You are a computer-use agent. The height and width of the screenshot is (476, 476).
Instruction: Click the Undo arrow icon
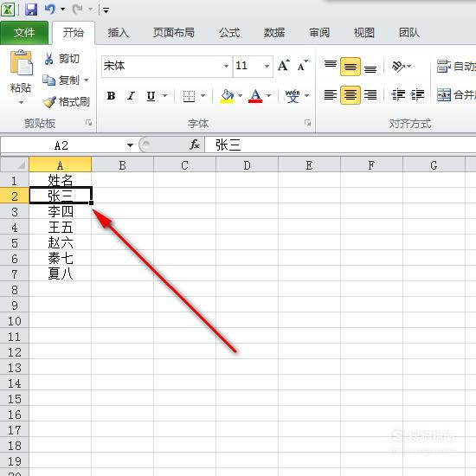(50, 10)
